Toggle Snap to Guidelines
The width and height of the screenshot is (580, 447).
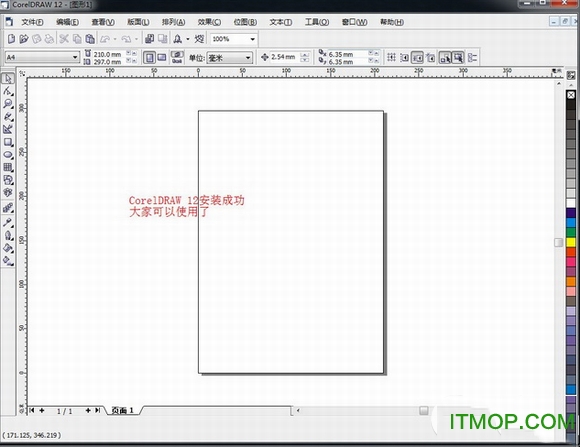click(404, 57)
